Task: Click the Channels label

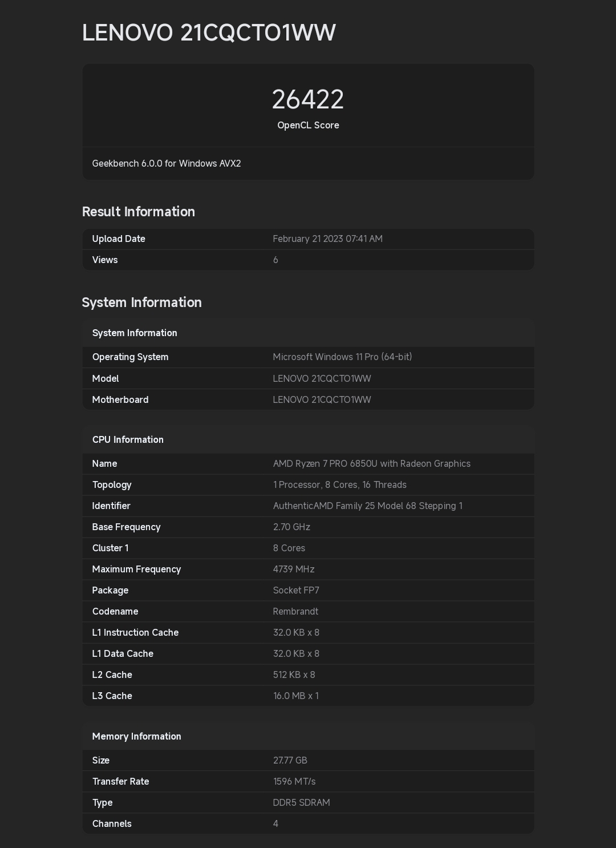Action: (x=112, y=823)
